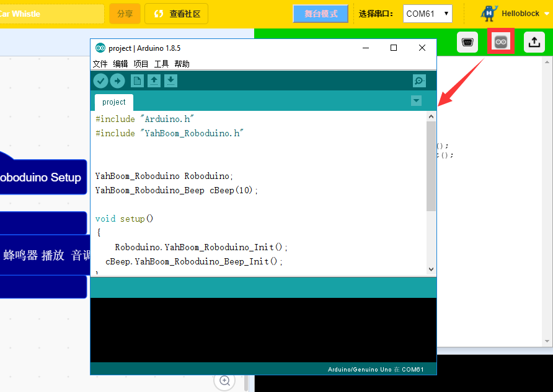This screenshot has height=392, width=553.
Task: Save the sketch with the Save arrow icon
Action: click(x=170, y=81)
